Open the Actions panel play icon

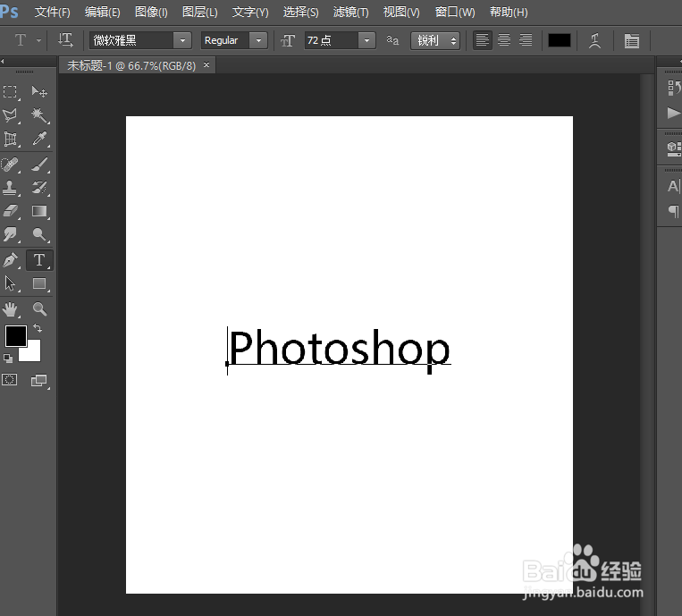tap(674, 114)
